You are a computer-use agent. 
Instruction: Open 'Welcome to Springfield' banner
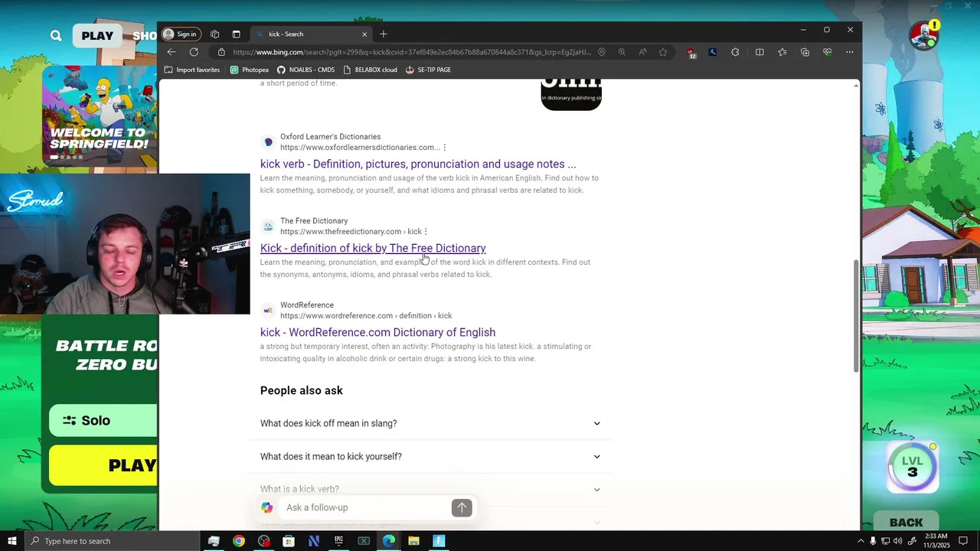point(100,115)
